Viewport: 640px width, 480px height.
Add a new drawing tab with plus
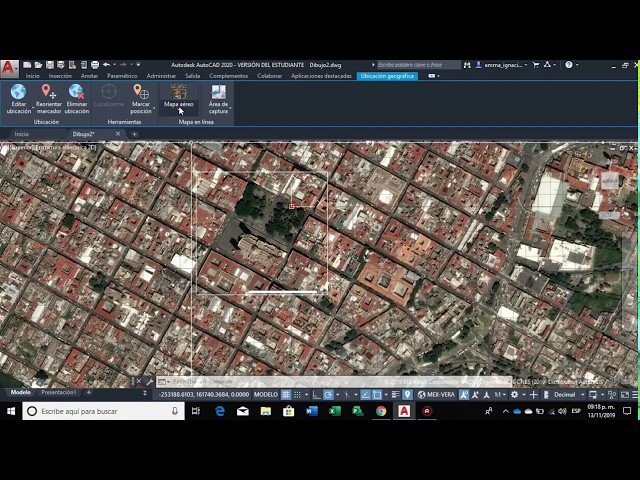(x=134, y=134)
